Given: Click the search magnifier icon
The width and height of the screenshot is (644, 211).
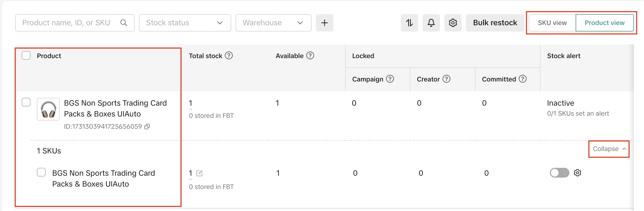Looking at the screenshot, I should (124, 23).
